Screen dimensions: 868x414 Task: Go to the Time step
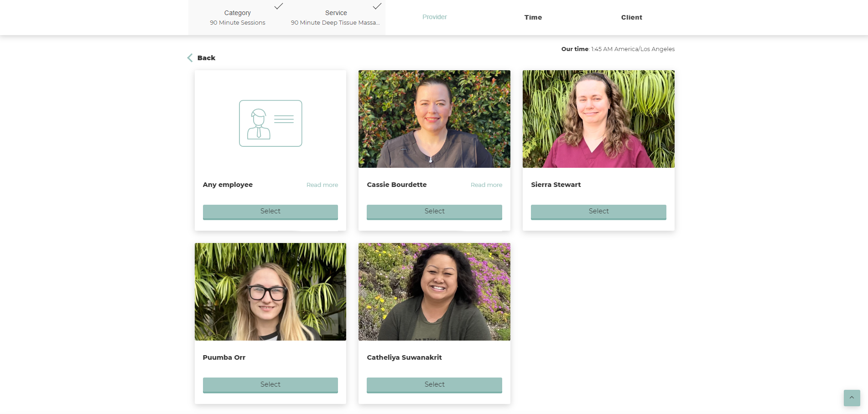[533, 17]
